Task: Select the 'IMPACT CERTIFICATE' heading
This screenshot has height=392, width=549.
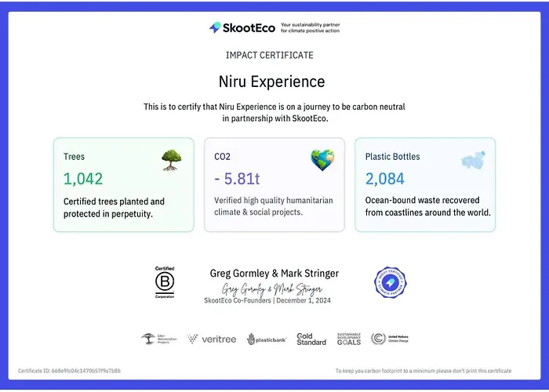Action: (x=270, y=56)
